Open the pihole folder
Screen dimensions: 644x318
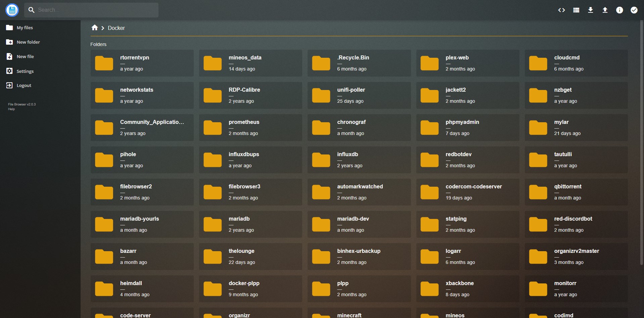click(142, 160)
